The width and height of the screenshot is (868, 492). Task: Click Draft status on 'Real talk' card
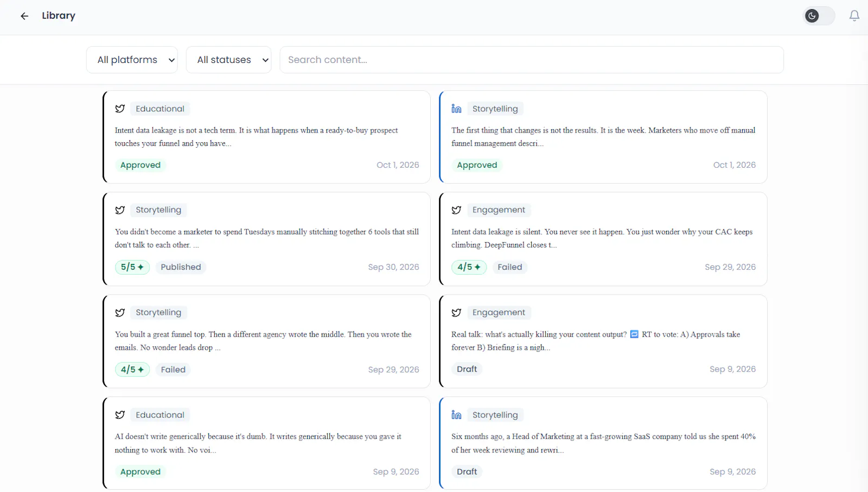[467, 369]
